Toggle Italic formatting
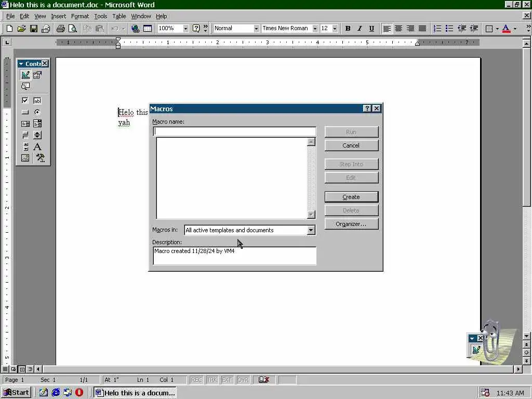532x399 pixels. click(x=360, y=29)
